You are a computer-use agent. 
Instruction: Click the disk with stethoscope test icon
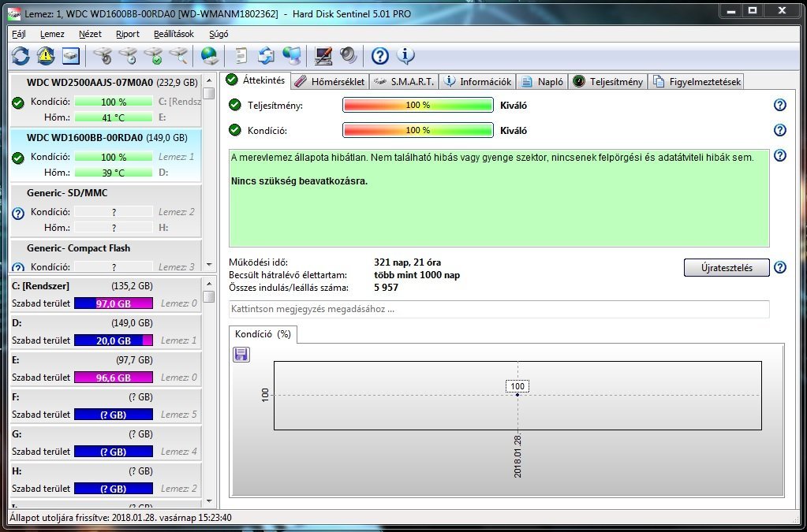click(x=103, y=55)
